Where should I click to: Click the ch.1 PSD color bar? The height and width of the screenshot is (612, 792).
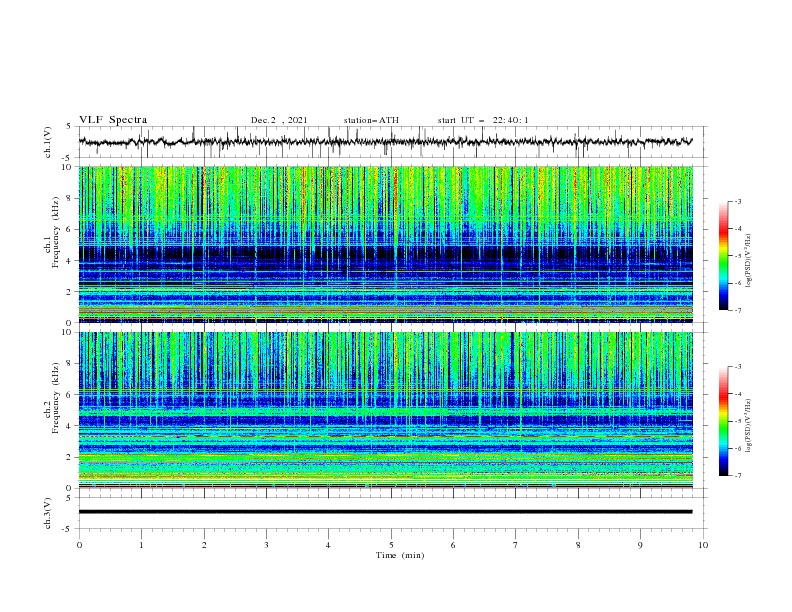[724, 256]
